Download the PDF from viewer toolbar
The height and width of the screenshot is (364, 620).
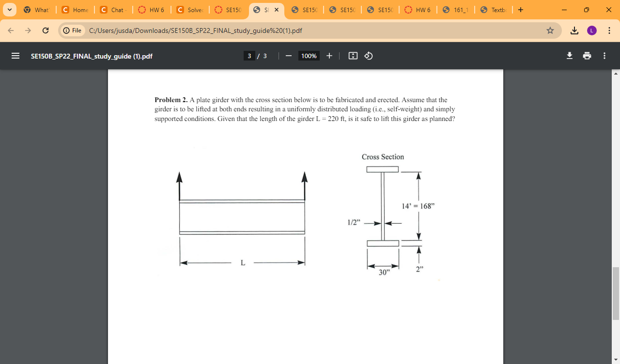pos(570,56)
